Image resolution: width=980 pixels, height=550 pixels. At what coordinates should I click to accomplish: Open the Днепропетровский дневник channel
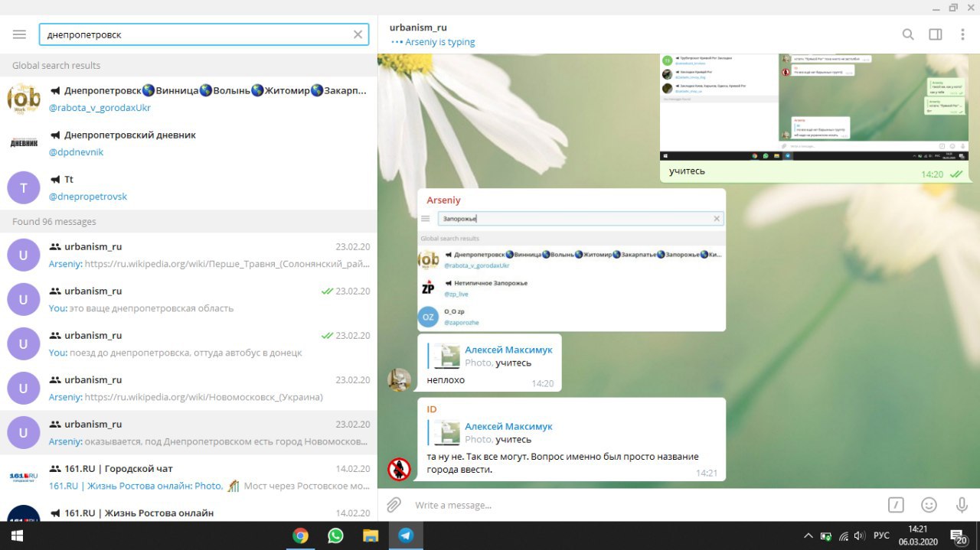[188, 143]
